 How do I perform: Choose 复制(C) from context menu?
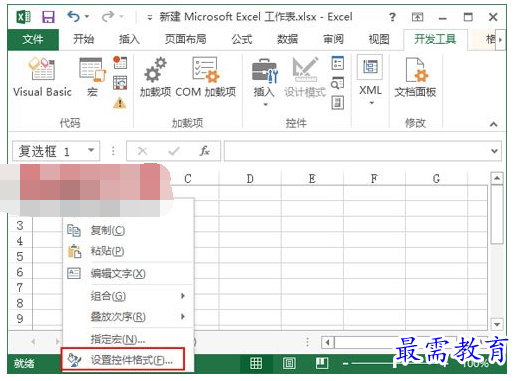tap(128, 230)
